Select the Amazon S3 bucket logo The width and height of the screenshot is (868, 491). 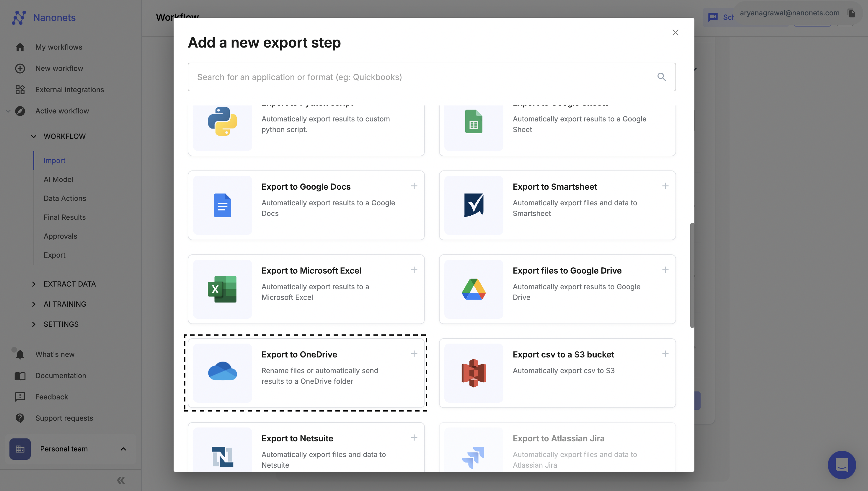474,373
